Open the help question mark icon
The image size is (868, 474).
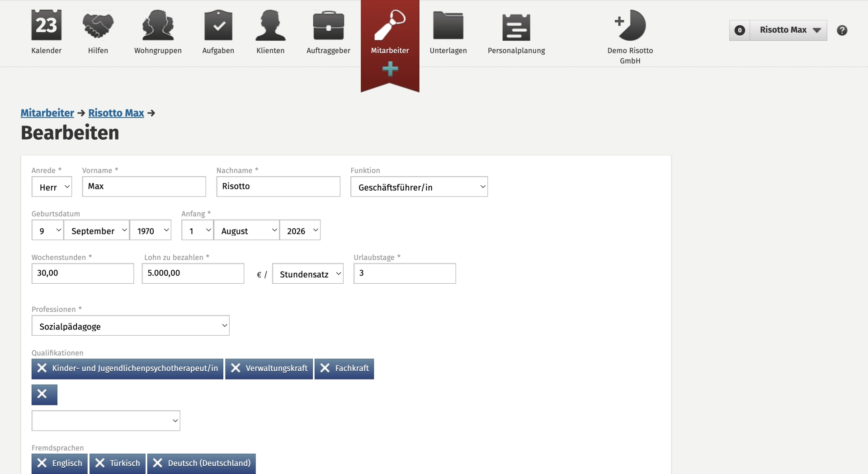842,30
